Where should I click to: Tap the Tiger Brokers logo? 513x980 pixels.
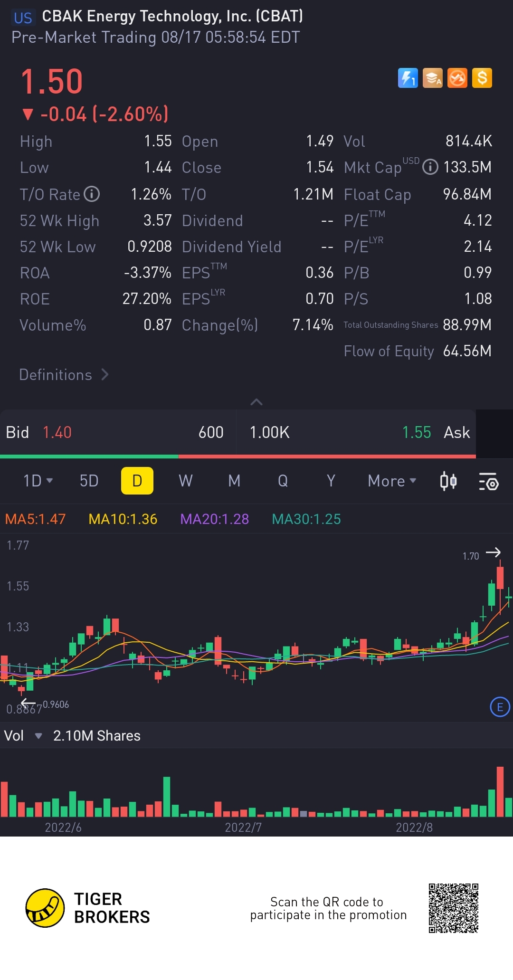pos(88,908)
